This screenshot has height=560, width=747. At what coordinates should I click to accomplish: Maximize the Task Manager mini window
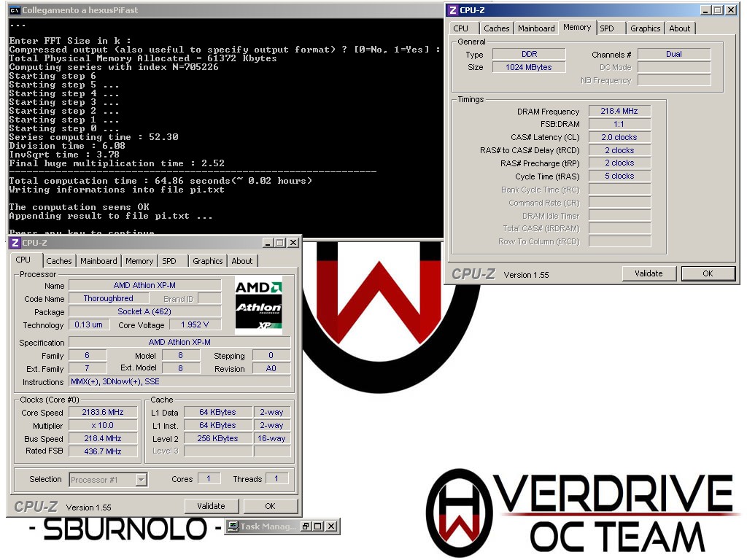pyautogui.click(x=318, y=526)
